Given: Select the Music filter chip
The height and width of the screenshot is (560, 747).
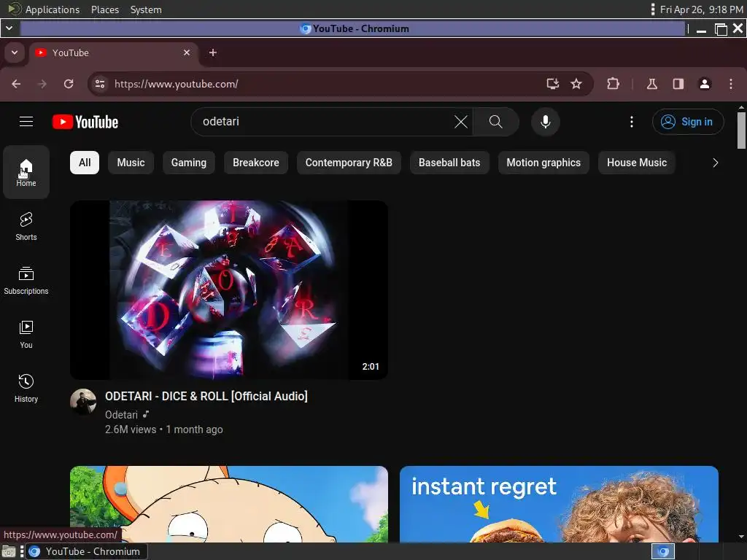Looking at the screenshot, I should (x=131, y=163).
